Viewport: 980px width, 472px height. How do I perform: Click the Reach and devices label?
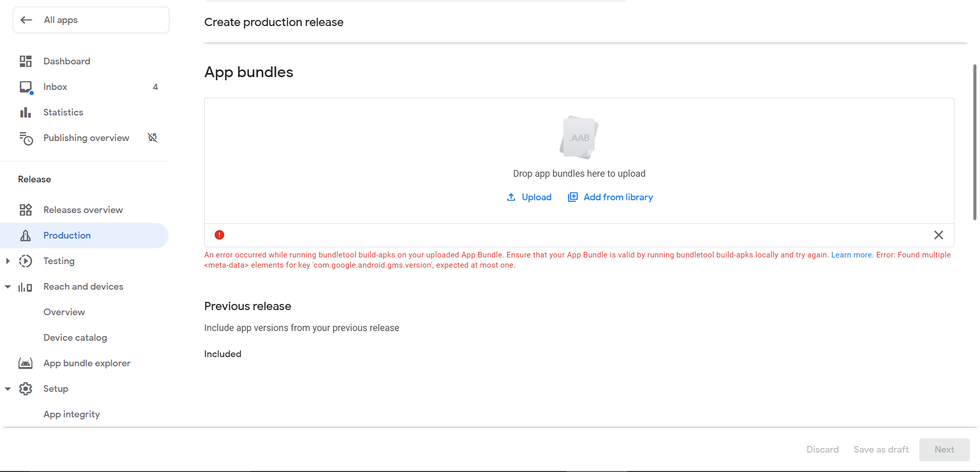click(x=83, y=287)
